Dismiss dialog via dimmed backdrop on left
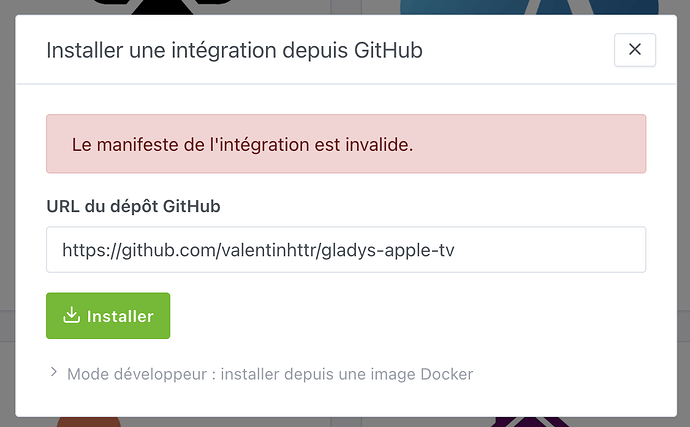This screenshot has height=427, width=690. (x=7, y=214)
